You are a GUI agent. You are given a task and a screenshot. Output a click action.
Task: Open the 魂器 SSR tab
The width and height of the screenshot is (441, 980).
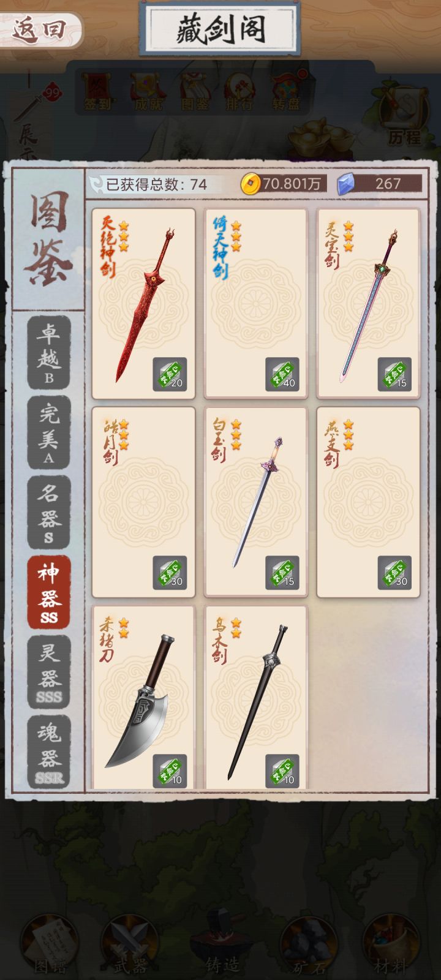[48, 752]
